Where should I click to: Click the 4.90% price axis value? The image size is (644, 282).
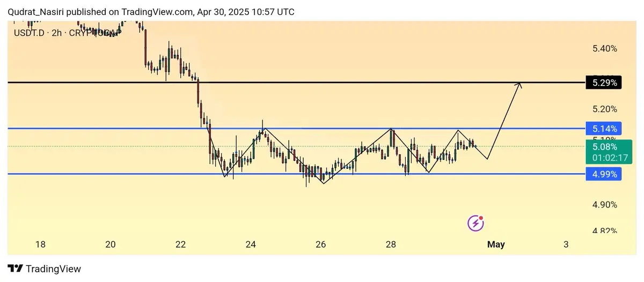(x=604, y=205)
